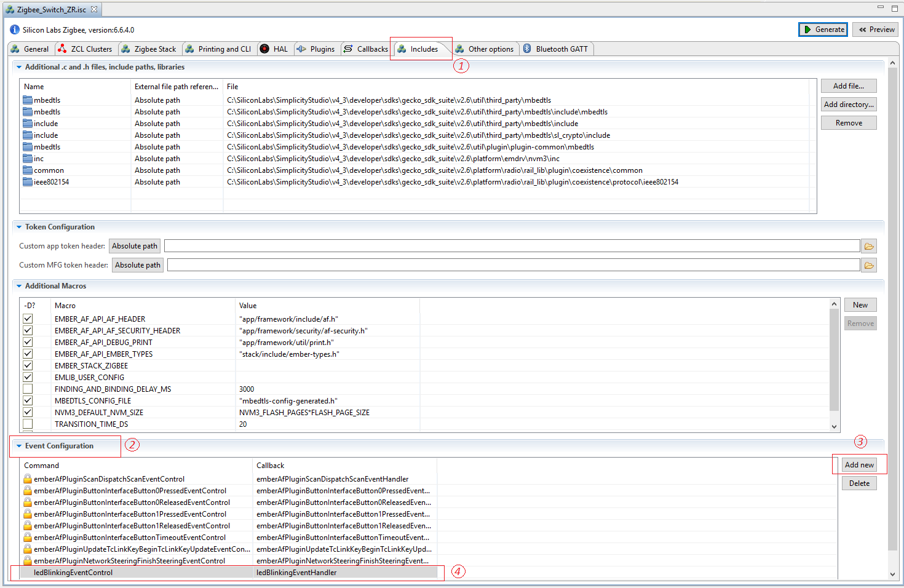Viewport: 904px width, 588px height.
Task: Open the Plugins tab
Action: click(316, 49)
